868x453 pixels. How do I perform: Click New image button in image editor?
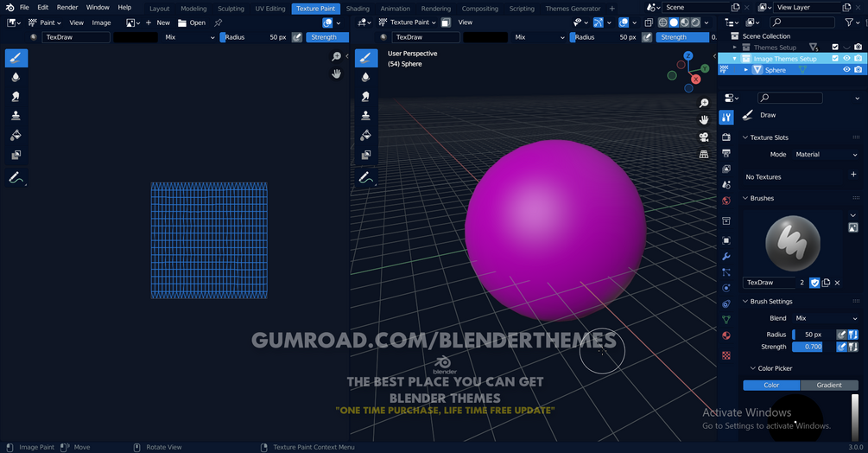click(x=158, y=22)
